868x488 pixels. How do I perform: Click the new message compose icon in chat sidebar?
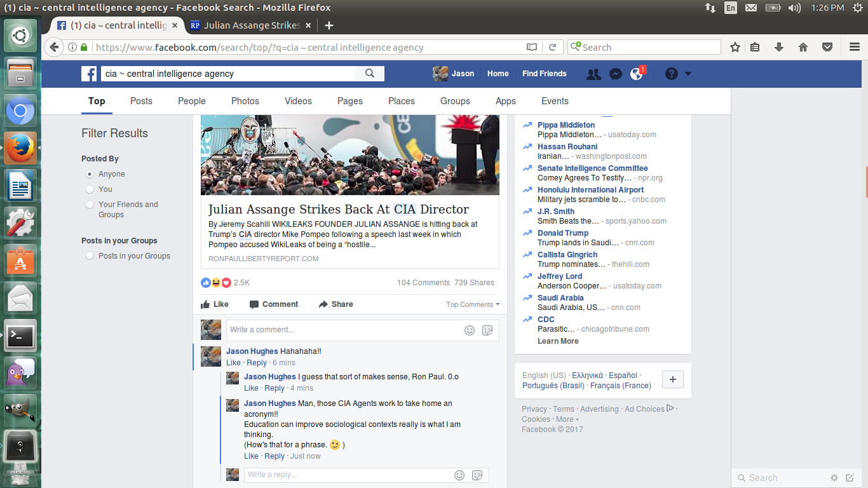coord(850,478)
